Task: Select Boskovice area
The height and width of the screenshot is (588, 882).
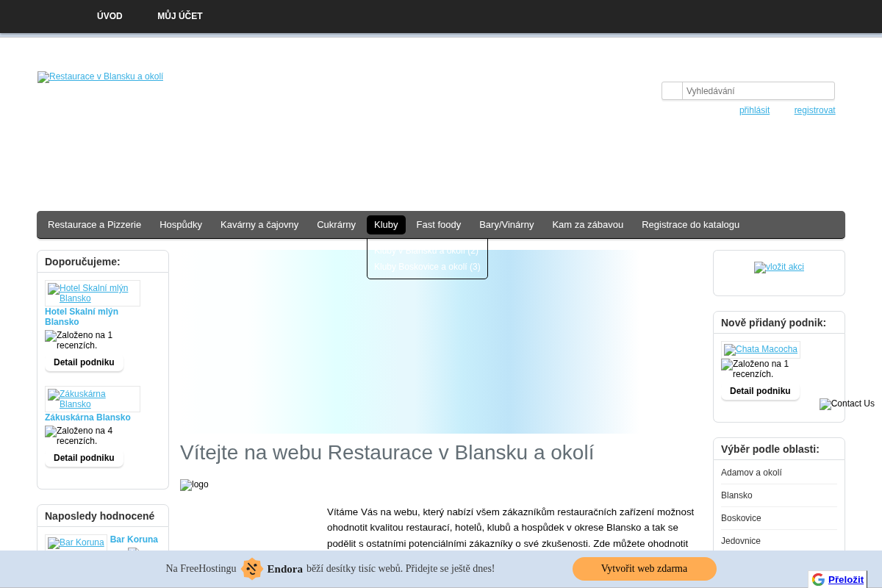Action: pyautogui.click(x=779, y=518)
